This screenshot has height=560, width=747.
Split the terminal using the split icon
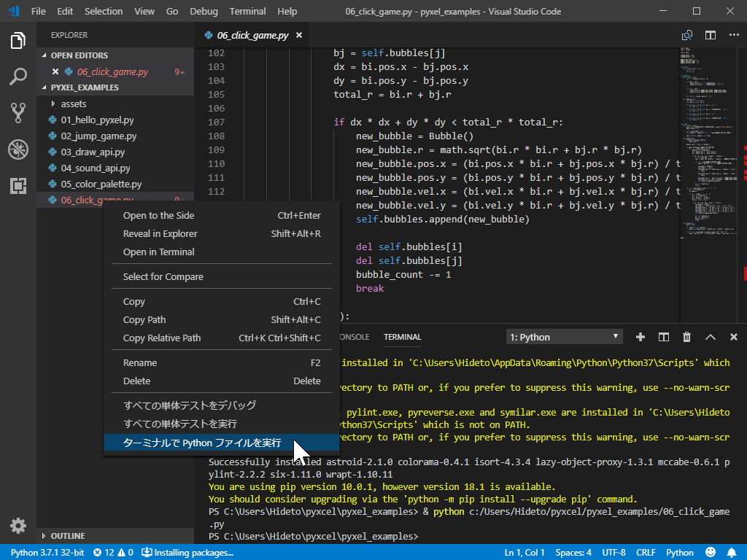tap(663, 337)
